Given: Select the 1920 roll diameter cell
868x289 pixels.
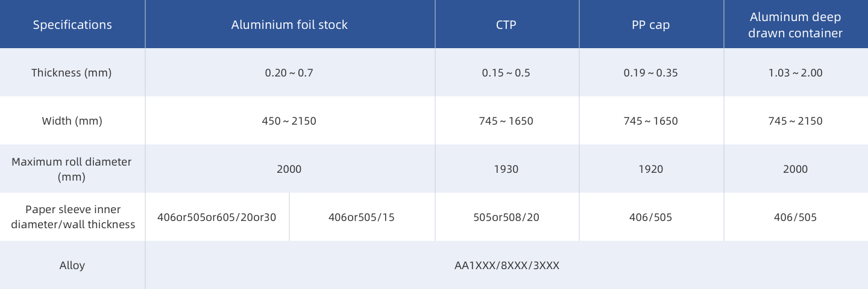Looking at the screenshot, I should tap(651, 169).
